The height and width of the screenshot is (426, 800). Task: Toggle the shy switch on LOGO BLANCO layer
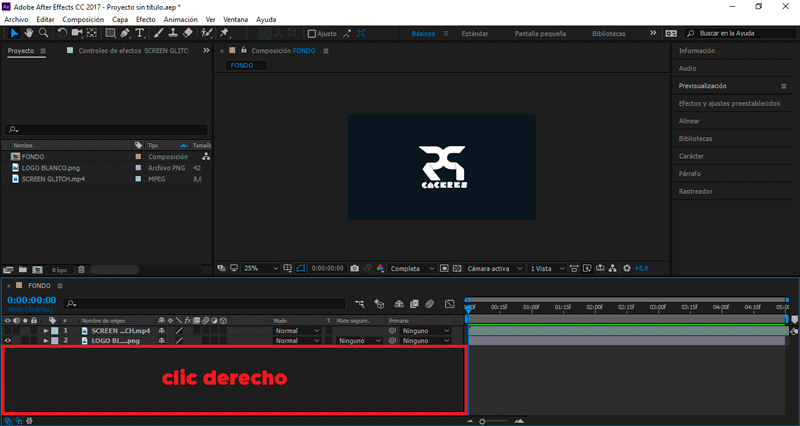coord(162,340)
